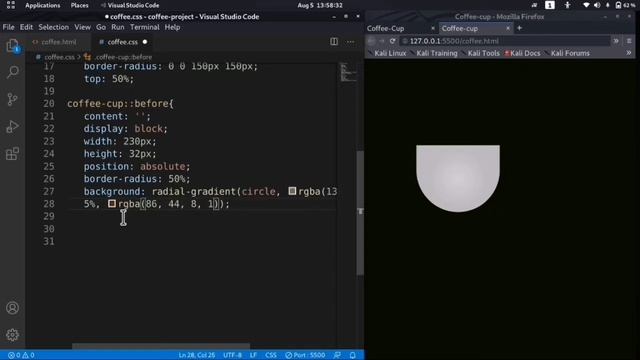Show more bookmarks chevron

point(629,53)
